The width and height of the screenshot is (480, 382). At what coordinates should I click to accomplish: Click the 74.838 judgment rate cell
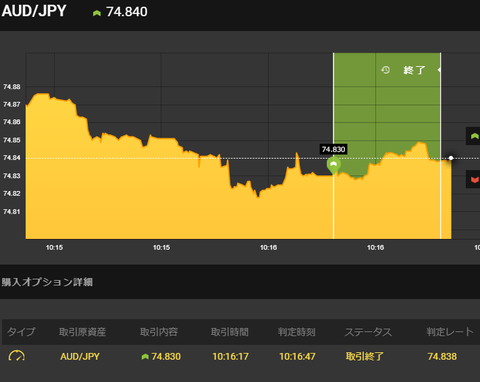[442, 356]
